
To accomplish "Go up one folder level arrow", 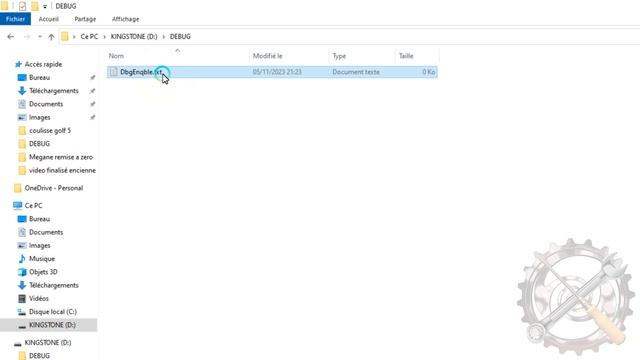I will tap(51, 37).
